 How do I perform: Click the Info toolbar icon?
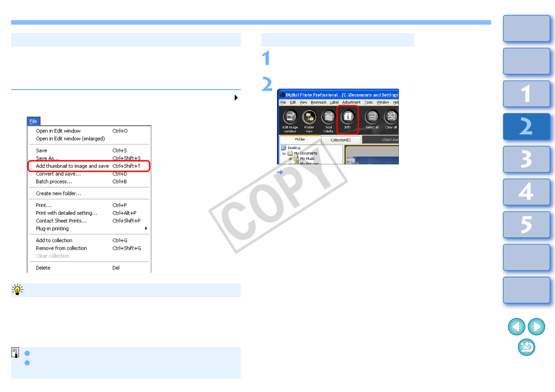tap(347, 117)
